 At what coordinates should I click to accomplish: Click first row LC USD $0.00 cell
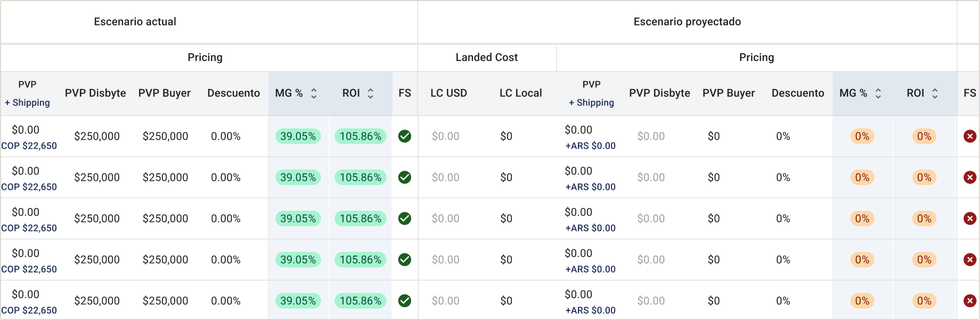[445, 137]
